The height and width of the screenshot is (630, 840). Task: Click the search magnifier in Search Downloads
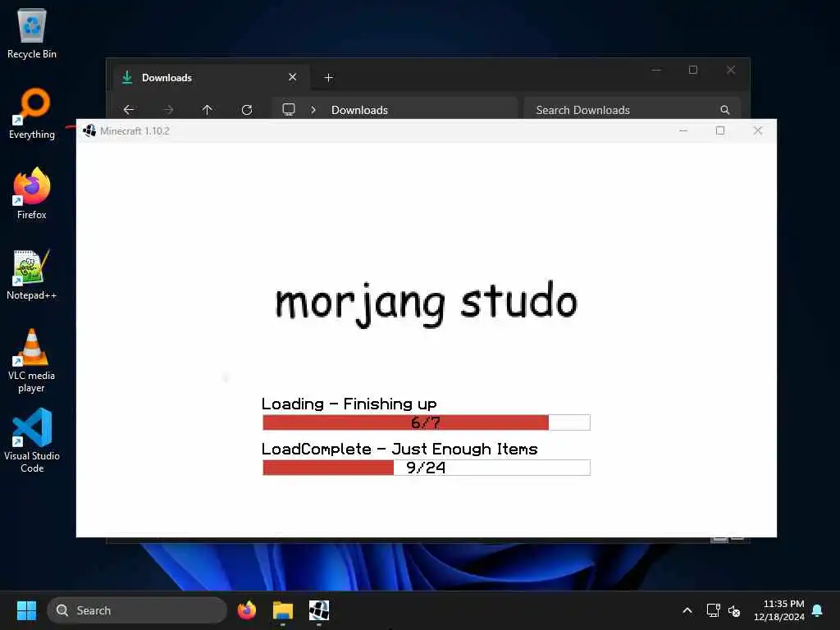click(725, 110)
